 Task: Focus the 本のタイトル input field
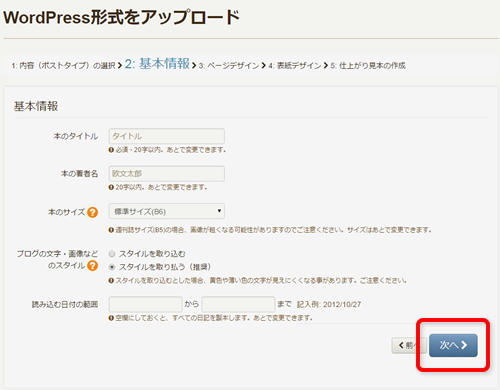(x=167, y=136)
